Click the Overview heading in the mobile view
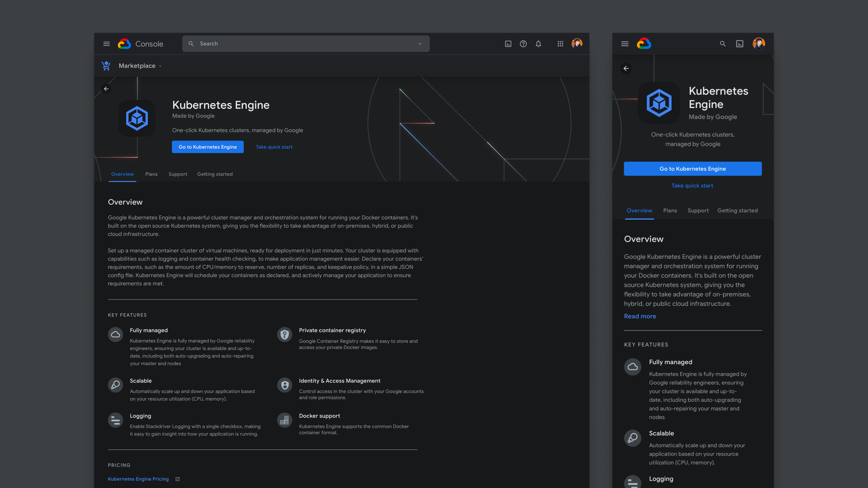The image size is (868, 488). tap(644, 239)
